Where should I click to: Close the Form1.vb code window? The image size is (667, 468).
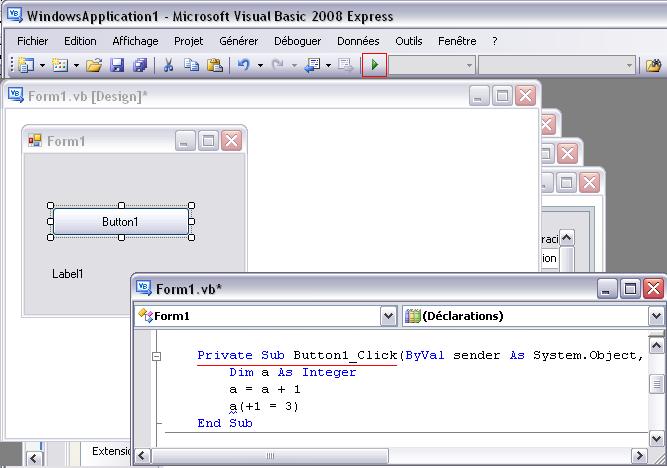pos(653,289)
